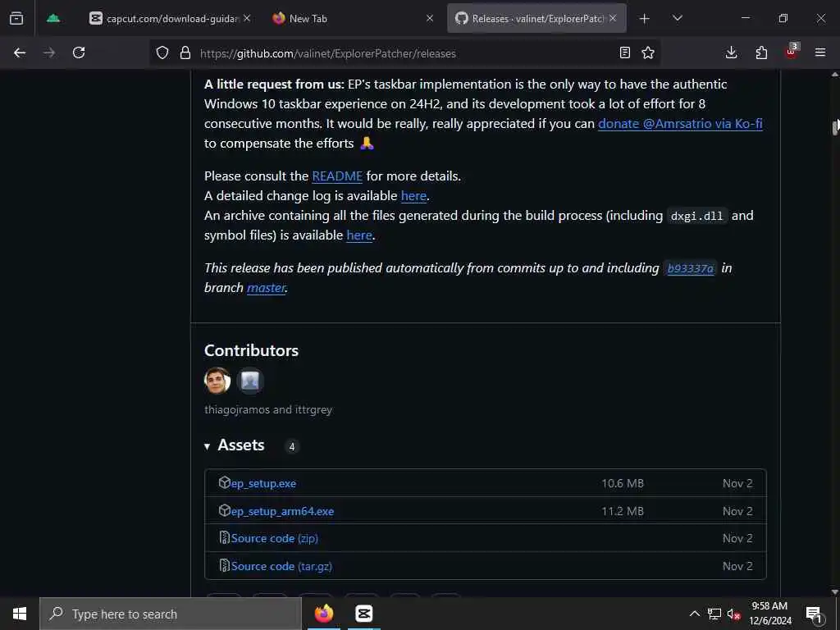
Task: Expand the list all tabs chevron
Action: pos(677,18)
